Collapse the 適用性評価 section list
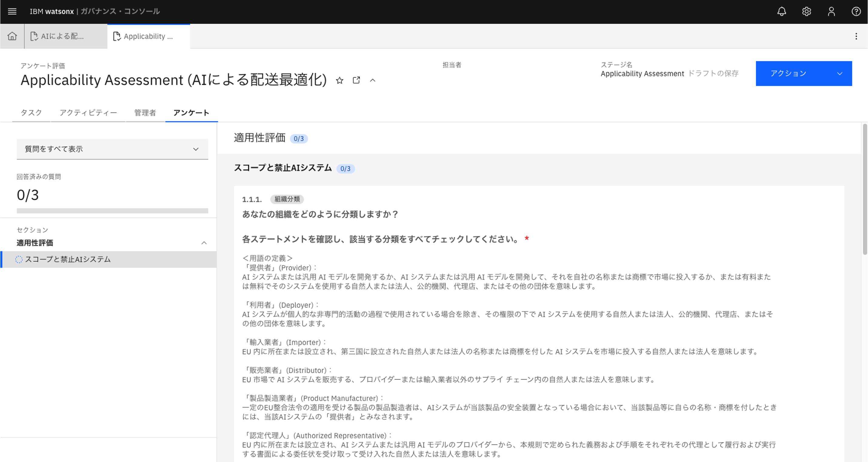The width and height of the screenshot is (868, 462). click(x=204, y=243)
